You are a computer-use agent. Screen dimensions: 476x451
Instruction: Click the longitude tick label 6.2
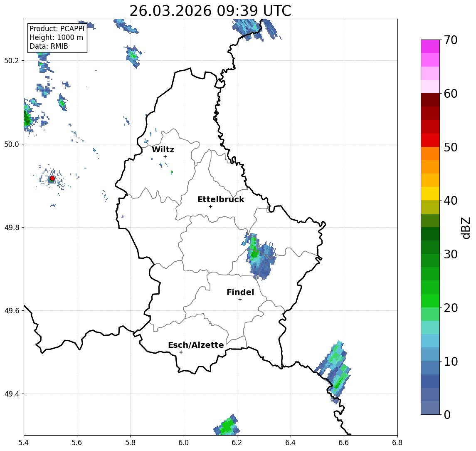237,443
